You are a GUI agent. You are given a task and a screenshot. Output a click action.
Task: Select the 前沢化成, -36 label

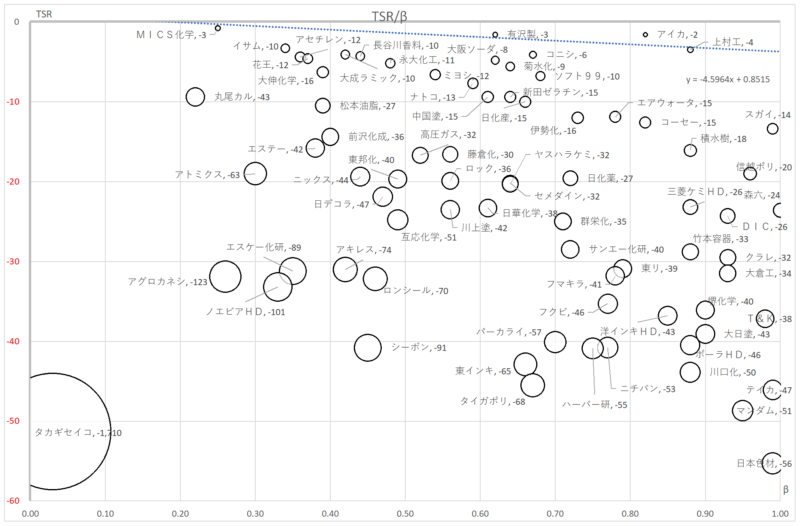click(x=377, y=137)
